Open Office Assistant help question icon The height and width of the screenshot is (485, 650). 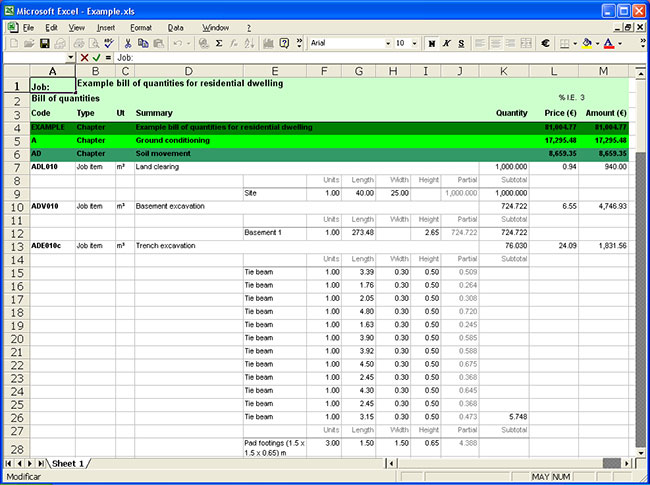[x=284, y=43]
